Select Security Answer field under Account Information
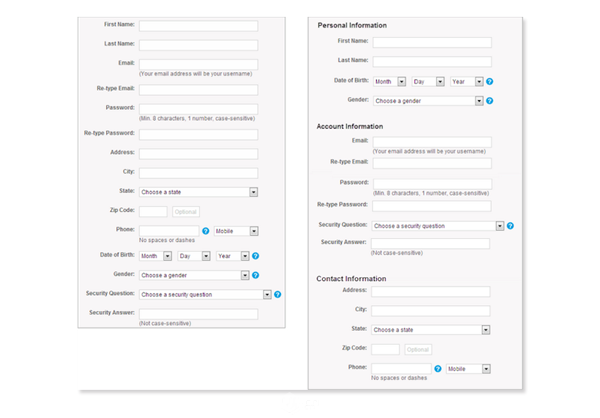Screen dimensions: 600x418 pos(430,243)
